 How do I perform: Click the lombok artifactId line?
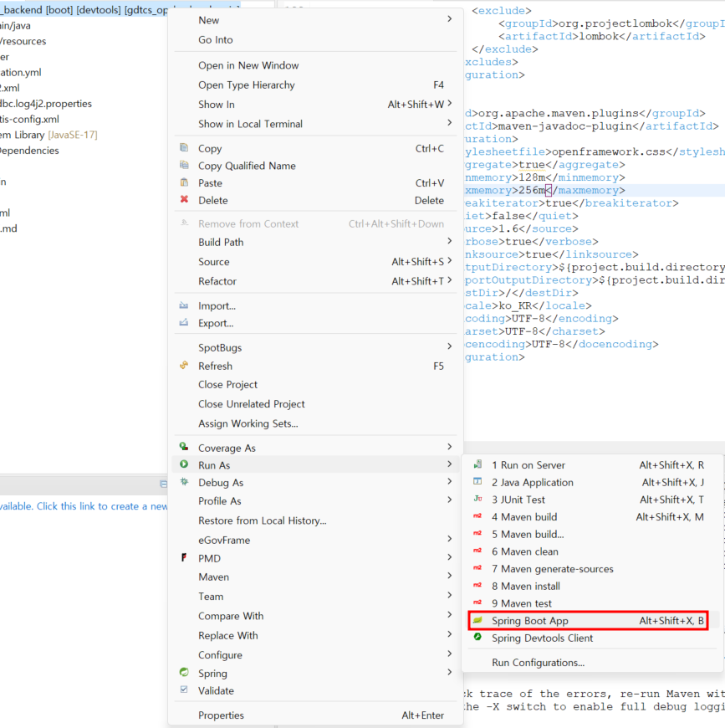[x=602, y=36]
